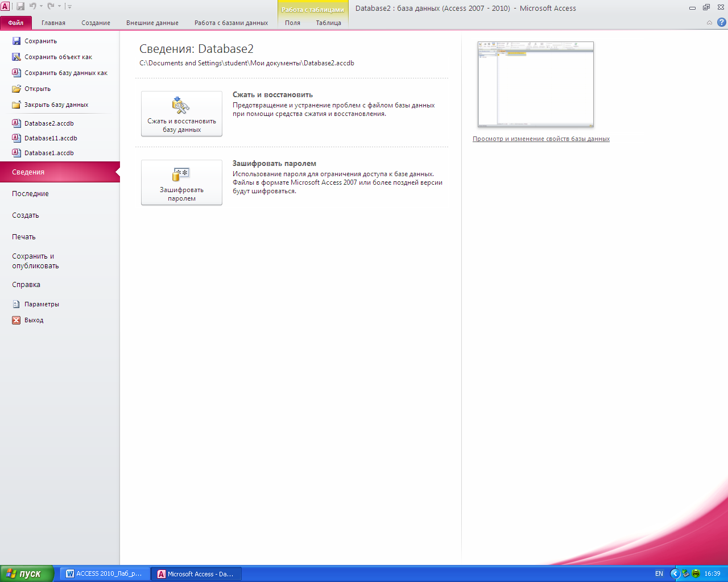Switch to the Поля ribbon tab
Viewport: 728px width, 582px height.
pos(292,23)
